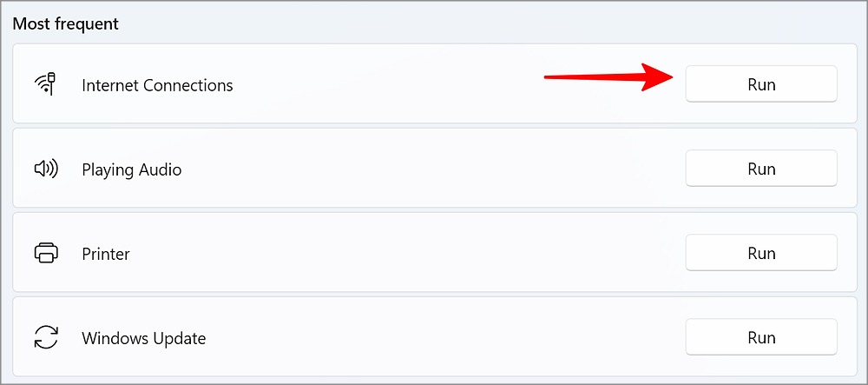Click the word 'Most' in the heading

[x=30, y=23]
